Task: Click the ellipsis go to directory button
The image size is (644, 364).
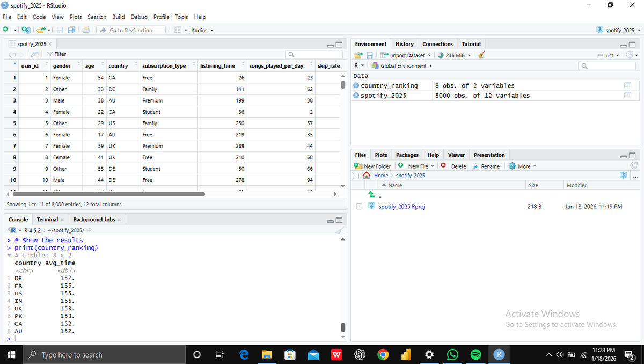Action: click(636, 176)
